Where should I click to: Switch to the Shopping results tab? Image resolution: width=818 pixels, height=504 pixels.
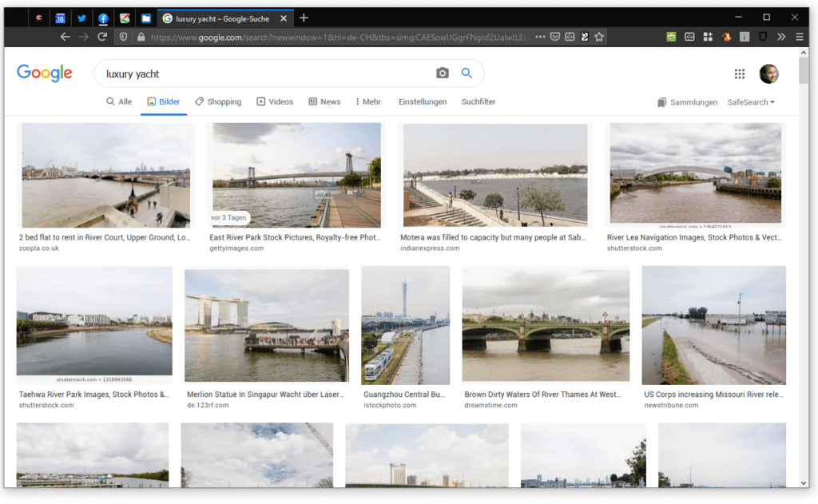click(x=218, y=101)
